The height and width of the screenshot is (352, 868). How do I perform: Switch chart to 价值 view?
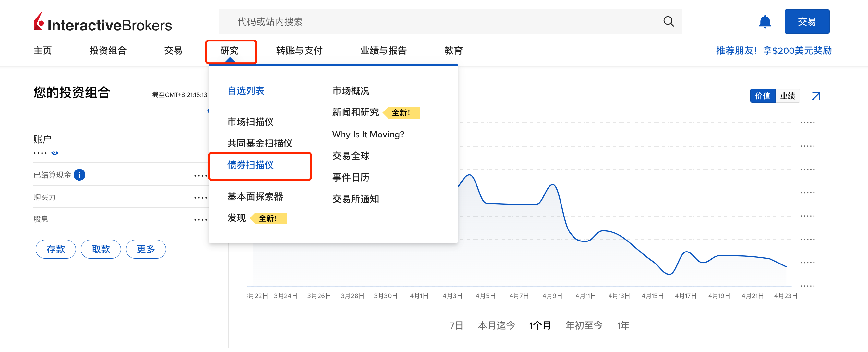(x=762, y=96)
